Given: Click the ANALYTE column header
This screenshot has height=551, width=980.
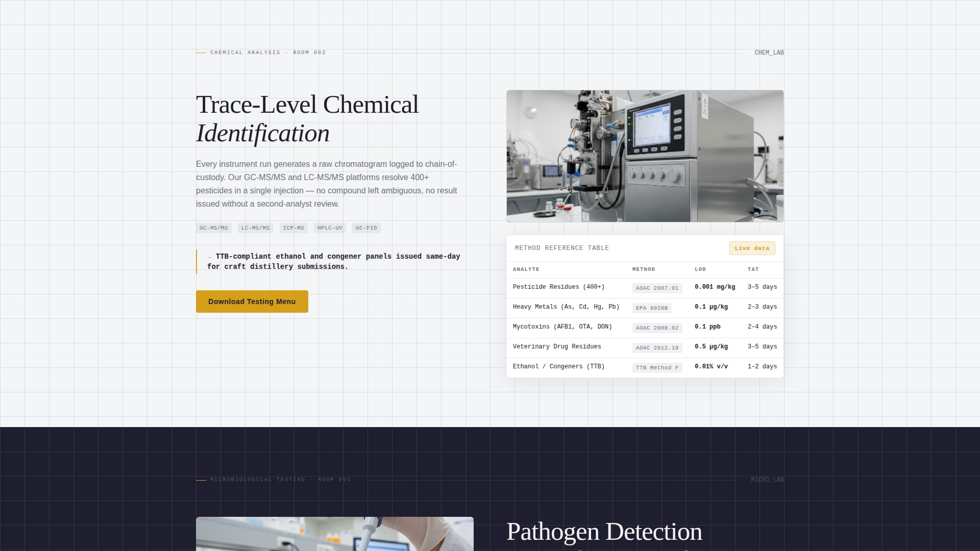Looking at the screenshot, I should coord(526,269).
